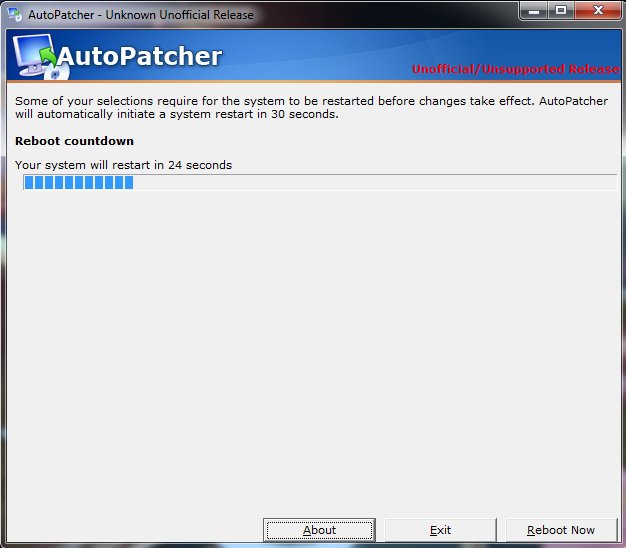Click the reboot countdown progress bar
This screenshot has width=626, height=548.
tap(320, 182)
